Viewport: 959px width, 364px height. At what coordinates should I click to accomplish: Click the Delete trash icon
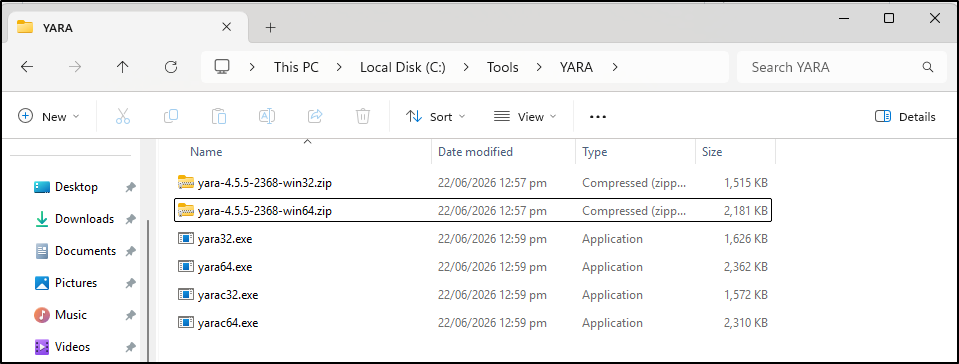pos(363,116)
